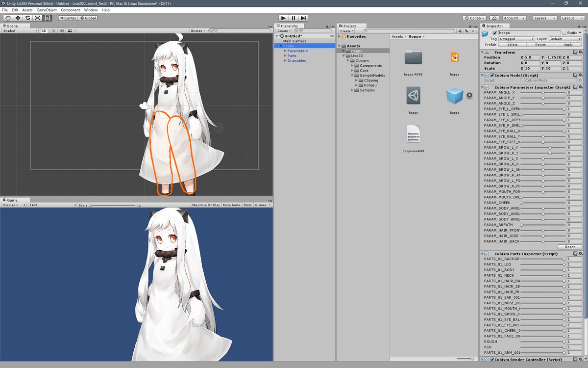Screen dimensions: 588x368
Task: Click the Pause button
Action: (293, 18)
